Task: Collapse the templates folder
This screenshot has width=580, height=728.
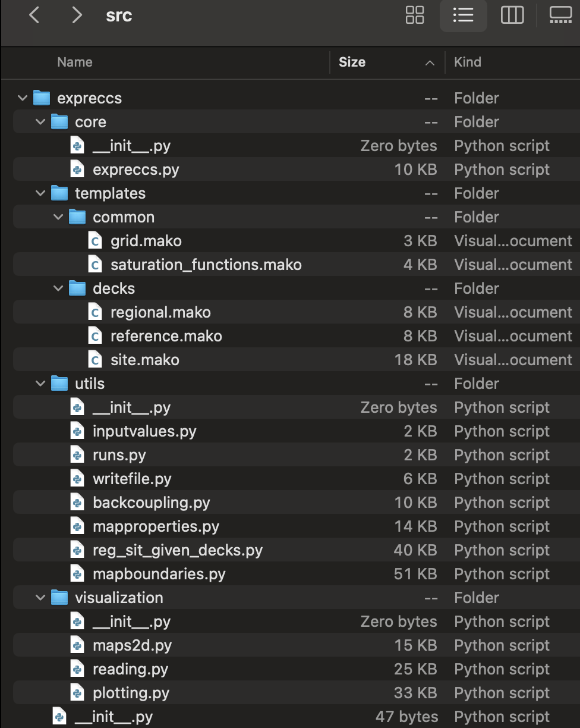Action: (x=40, y=193)
